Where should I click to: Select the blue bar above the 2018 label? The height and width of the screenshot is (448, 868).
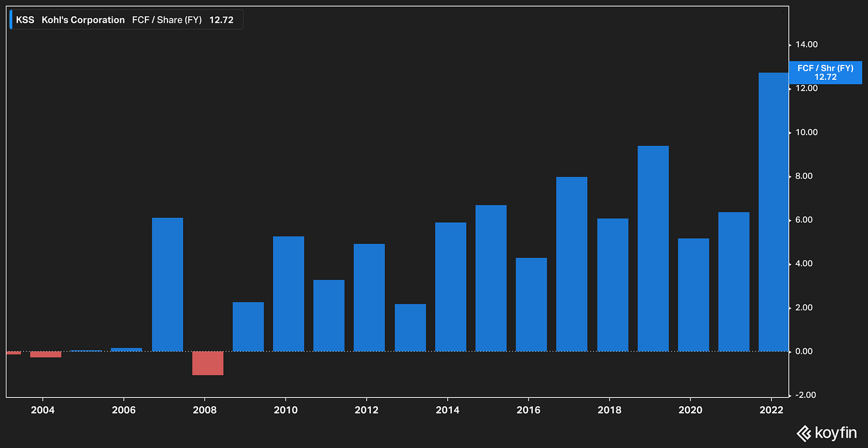coord(613,285)
